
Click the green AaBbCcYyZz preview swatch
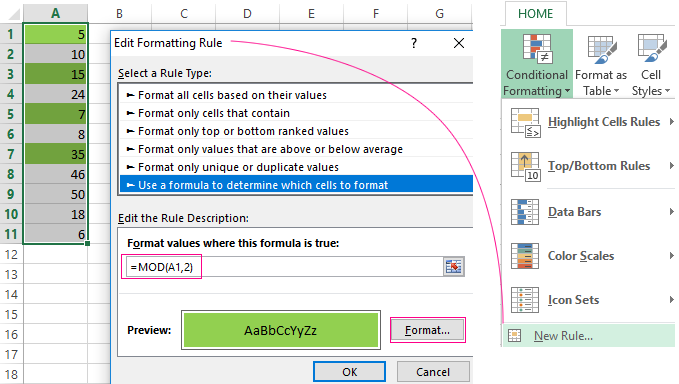[x=281, y=330]
